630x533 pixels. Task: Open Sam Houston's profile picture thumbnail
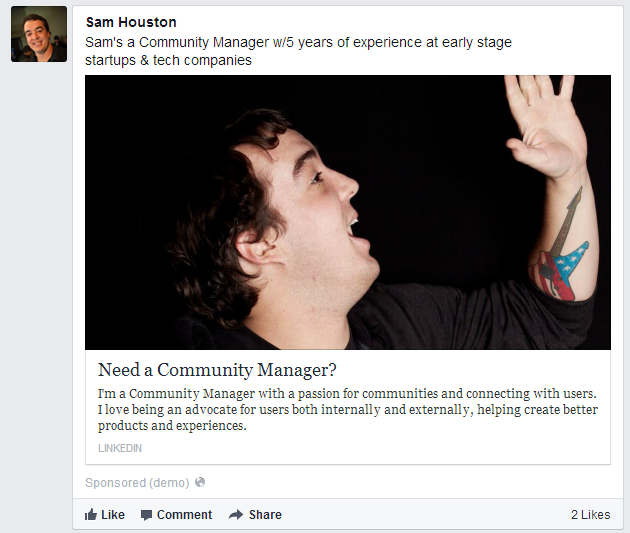point(39,34)
